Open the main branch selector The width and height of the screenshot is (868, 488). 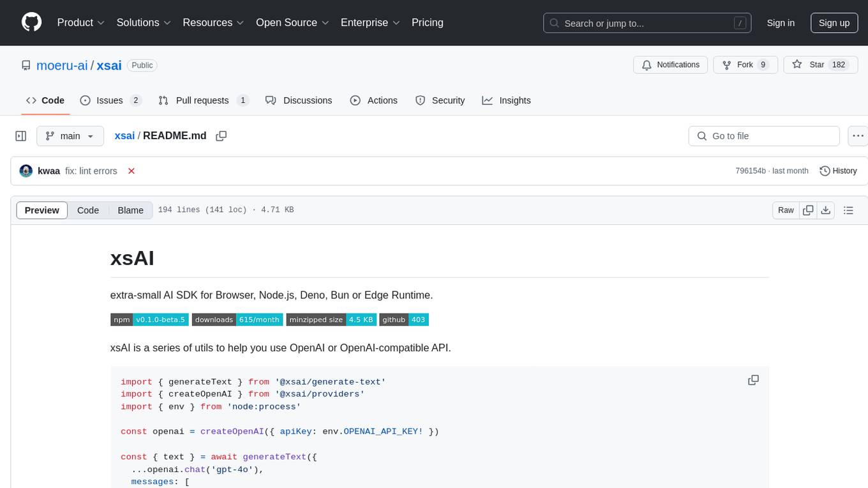(x=70, y=136)
